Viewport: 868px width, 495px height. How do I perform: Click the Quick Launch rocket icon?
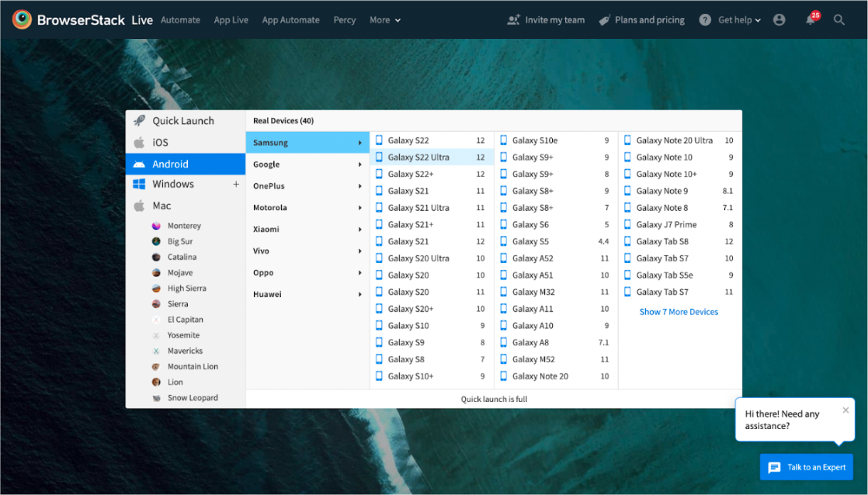139,120
